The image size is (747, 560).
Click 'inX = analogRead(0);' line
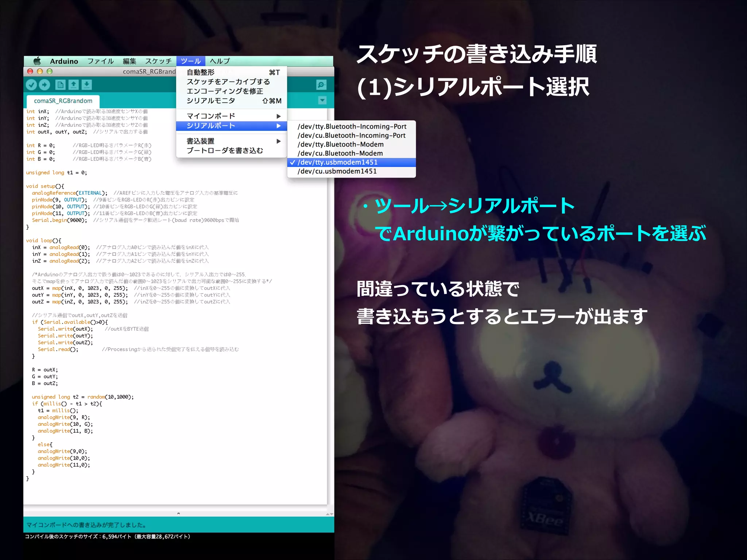coord(61,248)
